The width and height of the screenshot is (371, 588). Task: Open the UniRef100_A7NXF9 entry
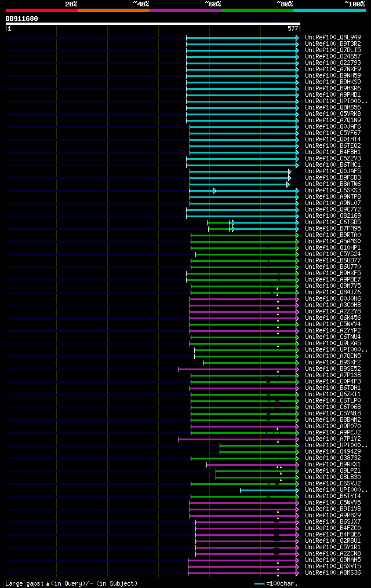click(333, 70)
